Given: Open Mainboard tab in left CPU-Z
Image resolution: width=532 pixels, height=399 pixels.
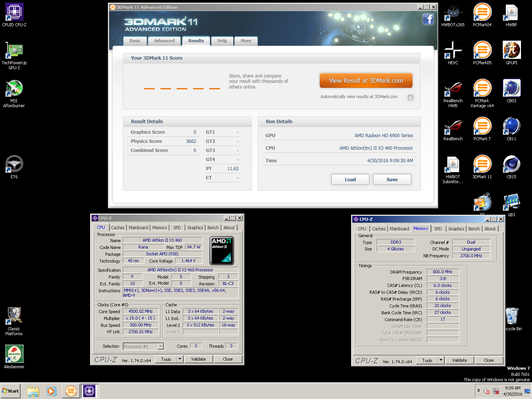Looking at the screenshot, I should (138, 228).
